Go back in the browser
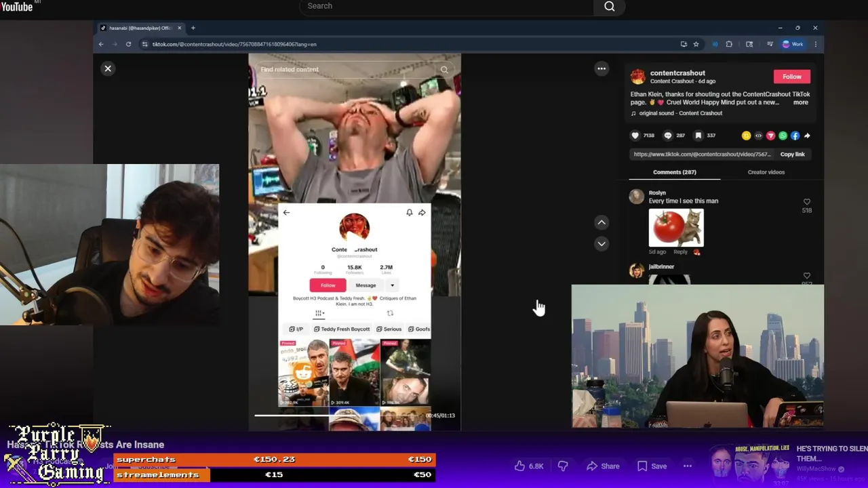Image resolution: width=868 pixels, height=488 pixels. pos(101,44)
